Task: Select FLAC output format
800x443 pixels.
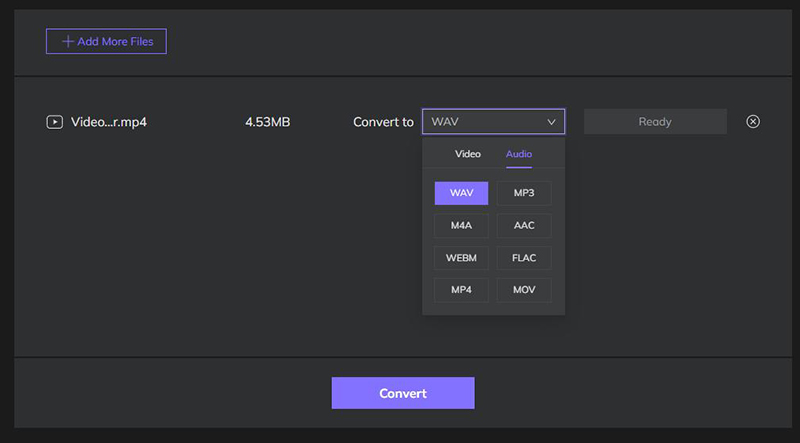Action: (x=524, y=258)
